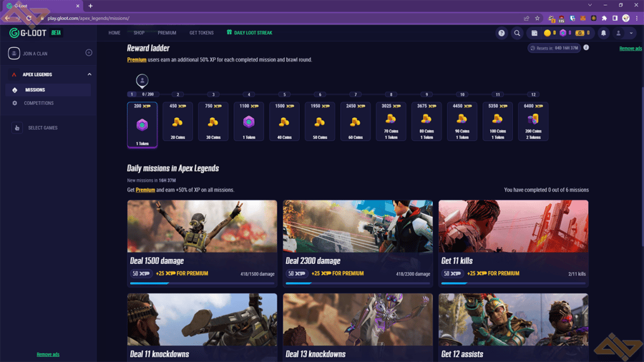Click Premium link under Reward ladder
The image size is (644, 362).
136,60
